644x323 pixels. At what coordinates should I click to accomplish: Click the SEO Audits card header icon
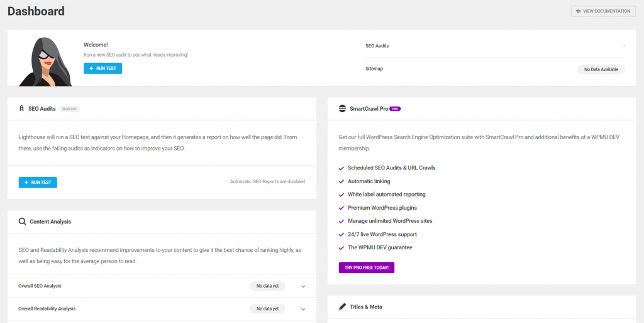[x=22, y=109]
